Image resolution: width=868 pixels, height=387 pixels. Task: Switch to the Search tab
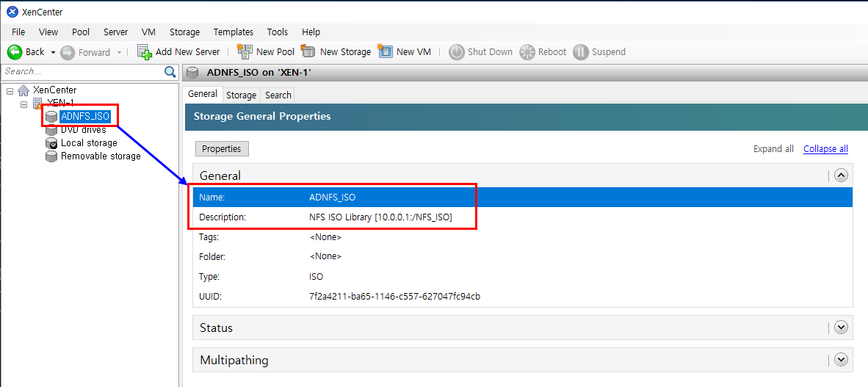tap(278, 95)
